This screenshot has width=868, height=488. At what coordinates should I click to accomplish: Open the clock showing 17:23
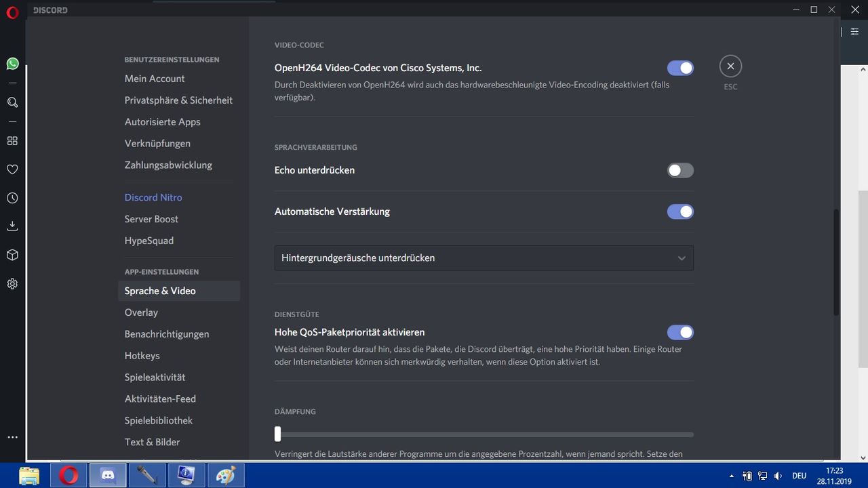[834, 476]
